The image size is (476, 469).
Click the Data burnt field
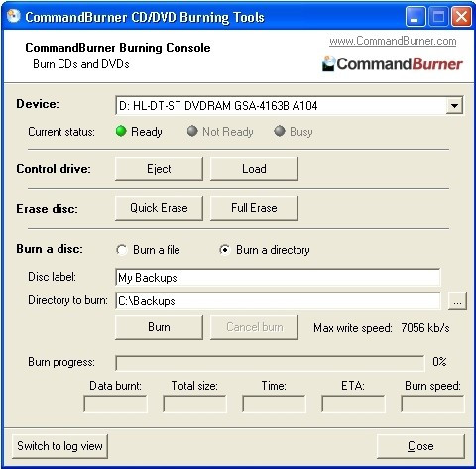point(115,404)
